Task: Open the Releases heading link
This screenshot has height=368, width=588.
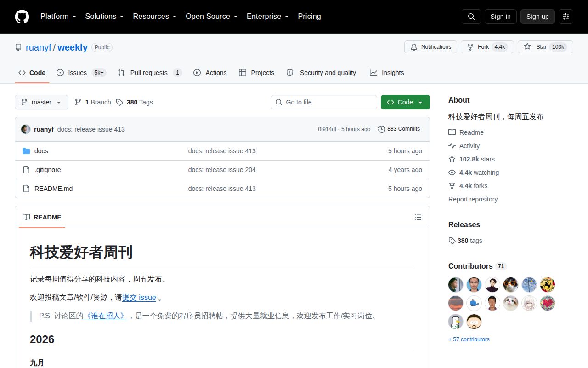Action: click(464, 224)
